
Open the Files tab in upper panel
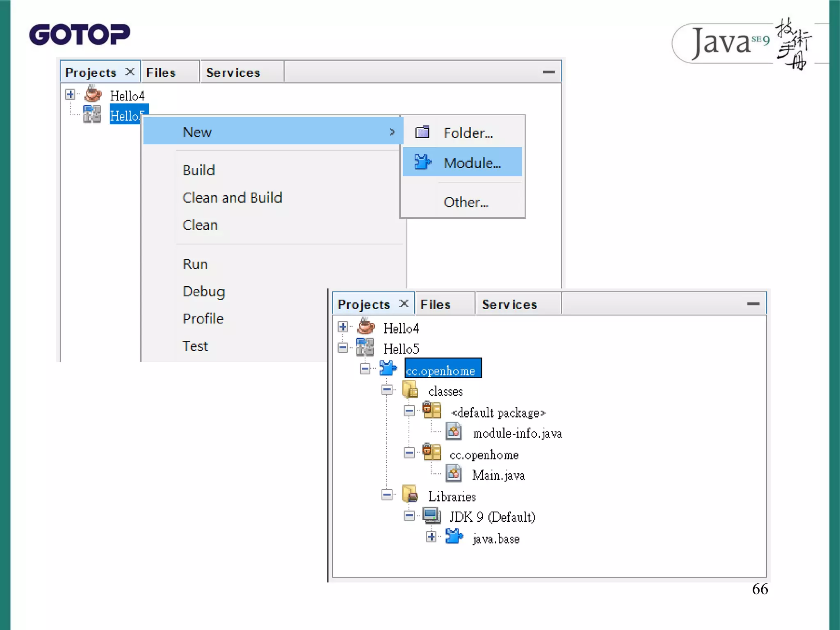pyautogui.click(x=161, y=73)
